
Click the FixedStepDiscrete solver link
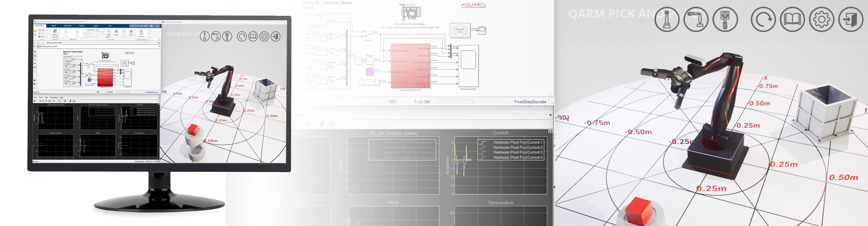530,102
